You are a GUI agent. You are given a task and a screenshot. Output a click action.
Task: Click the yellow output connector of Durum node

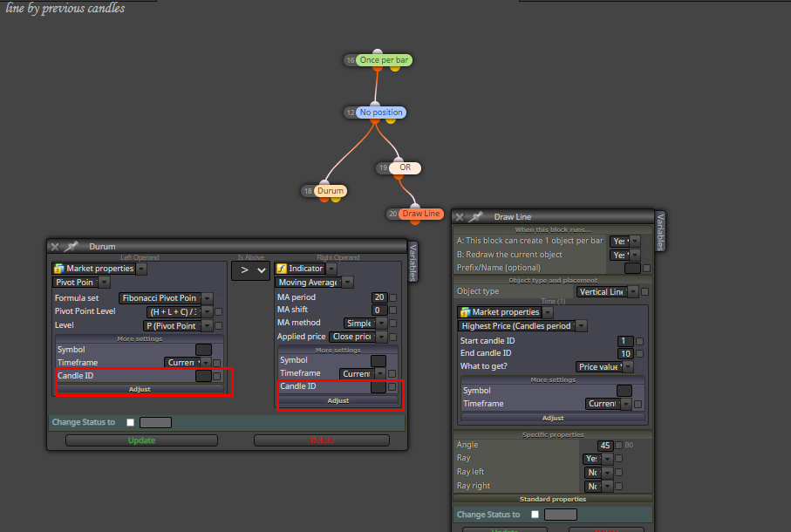[x=336, y=199]
